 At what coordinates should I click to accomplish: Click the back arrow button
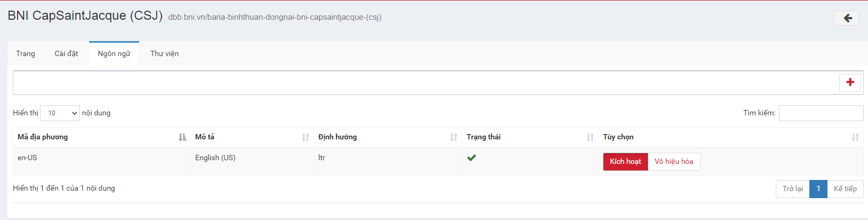[x=846, y=18]
